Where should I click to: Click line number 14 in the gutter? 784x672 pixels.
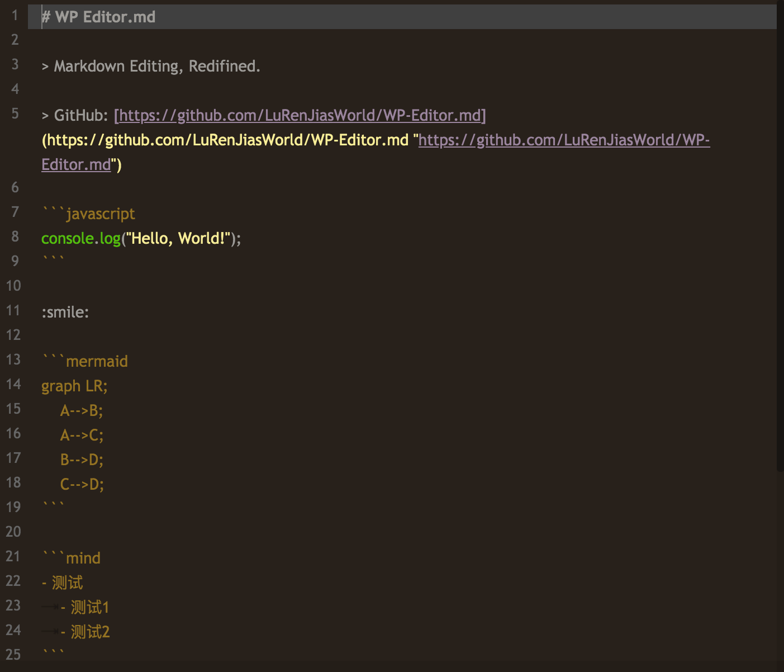point(13,384)
